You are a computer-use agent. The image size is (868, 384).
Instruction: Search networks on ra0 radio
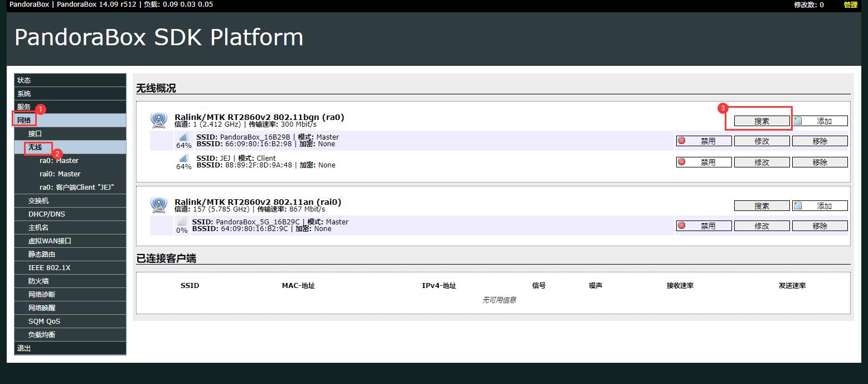coord(762,121)
